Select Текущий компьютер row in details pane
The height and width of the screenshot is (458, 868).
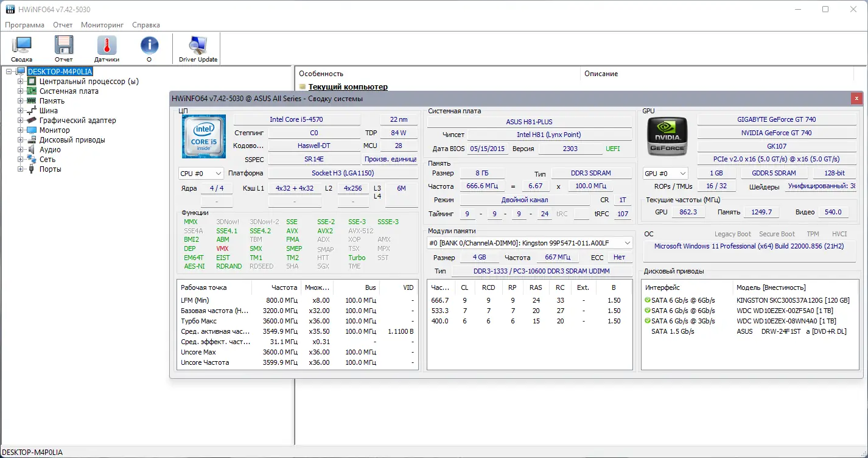(348, 87)
